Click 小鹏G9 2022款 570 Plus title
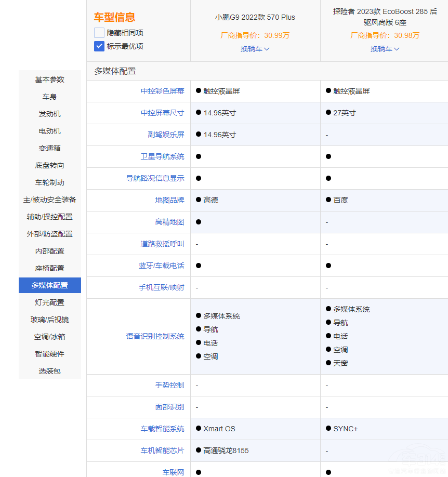 [255, 17]
